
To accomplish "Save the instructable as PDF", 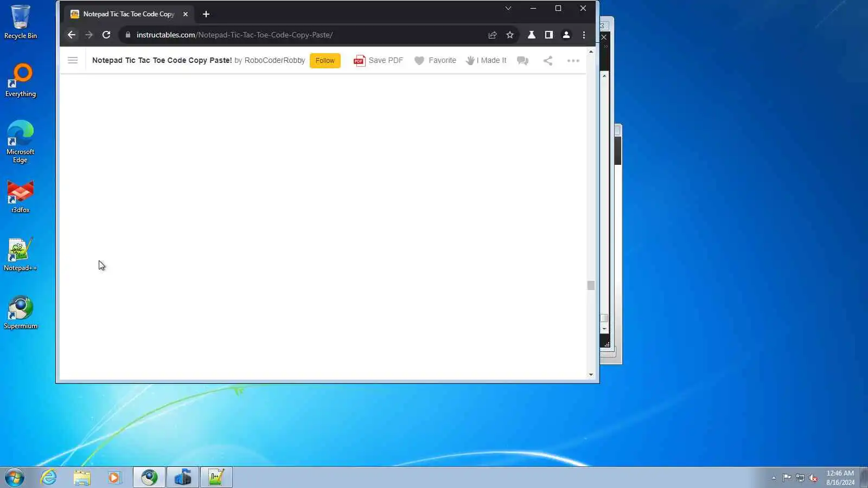I will pyautogui.click(x=379, y=60).
